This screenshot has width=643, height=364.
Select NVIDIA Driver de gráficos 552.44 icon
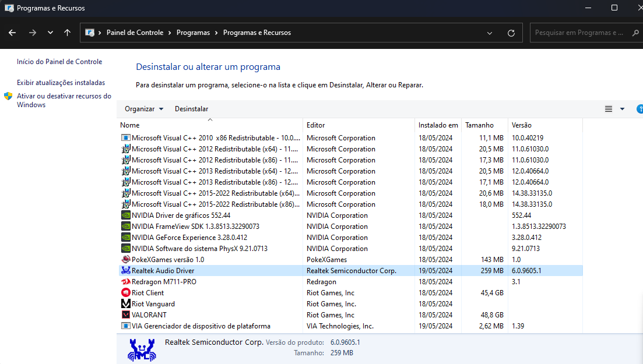(126, 215)
